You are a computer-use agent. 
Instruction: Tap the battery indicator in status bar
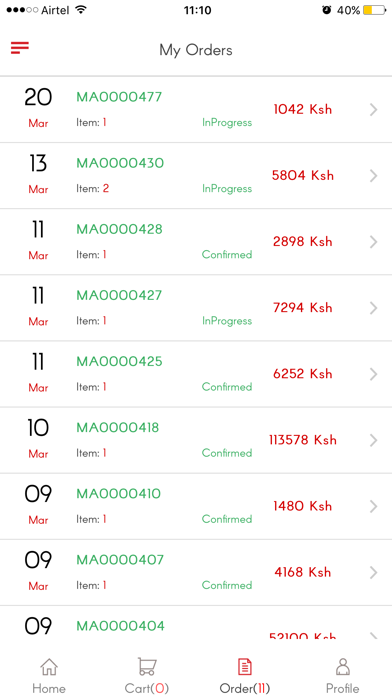(374, 10)
